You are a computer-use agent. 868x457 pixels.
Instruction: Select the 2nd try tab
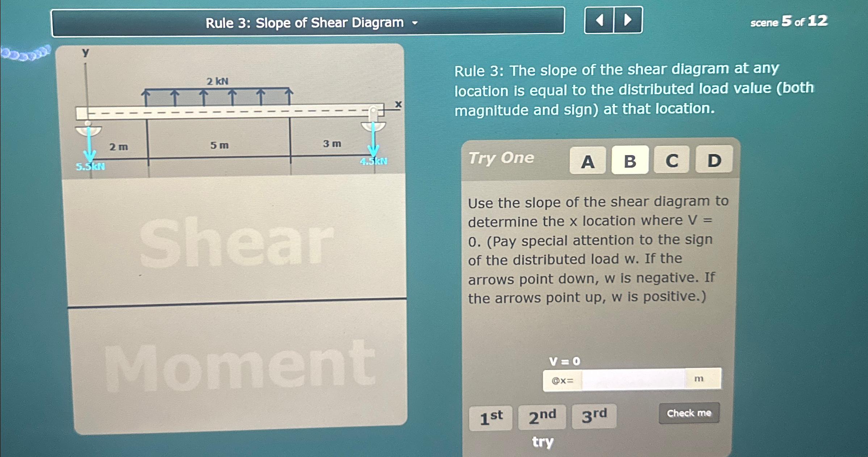(542, 417)
